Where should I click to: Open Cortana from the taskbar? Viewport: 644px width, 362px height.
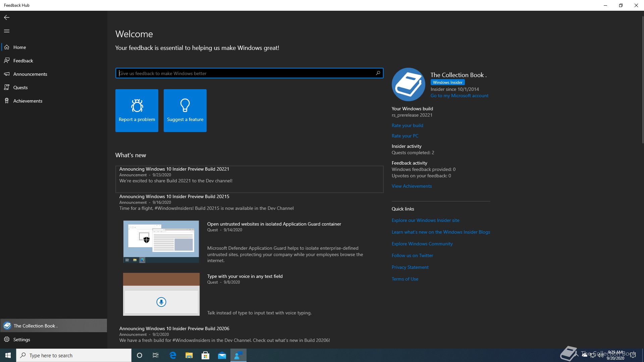point(140,355)
